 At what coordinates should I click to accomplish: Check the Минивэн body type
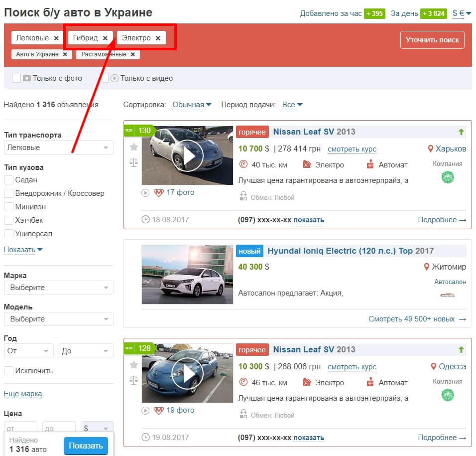9,207
